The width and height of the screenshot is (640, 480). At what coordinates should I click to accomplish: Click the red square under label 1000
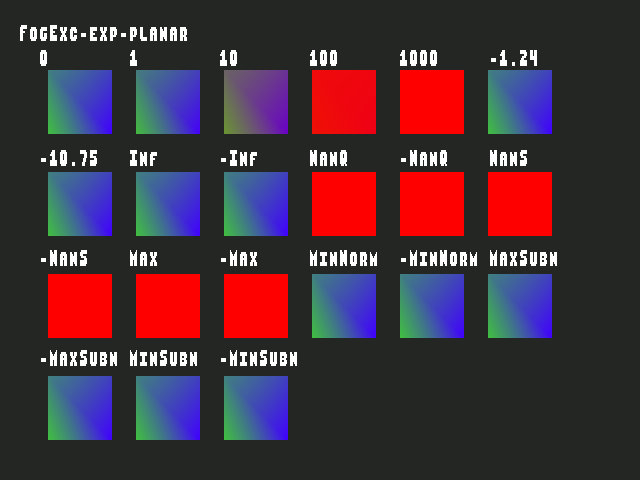[432, 102]
